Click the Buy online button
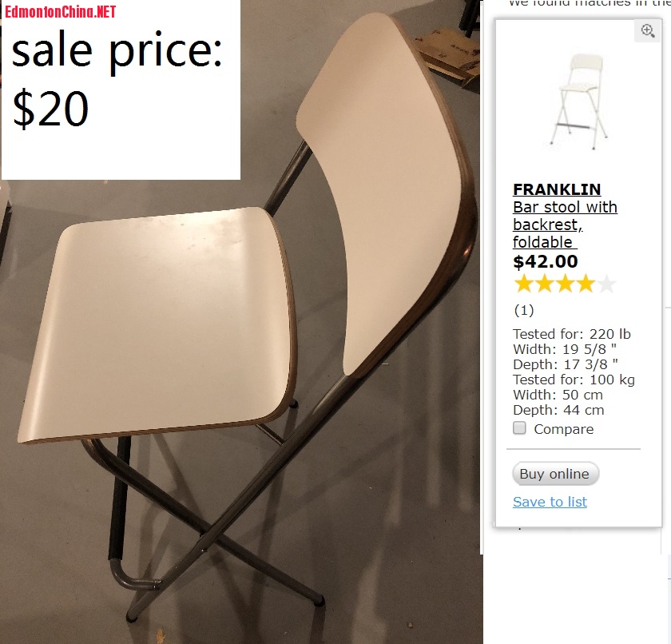The image size is (671, 644). (x=555, y=474)
